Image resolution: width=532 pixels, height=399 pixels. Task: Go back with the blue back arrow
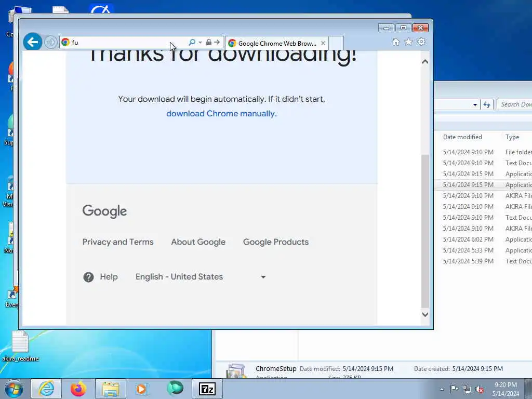pos(33,42)
